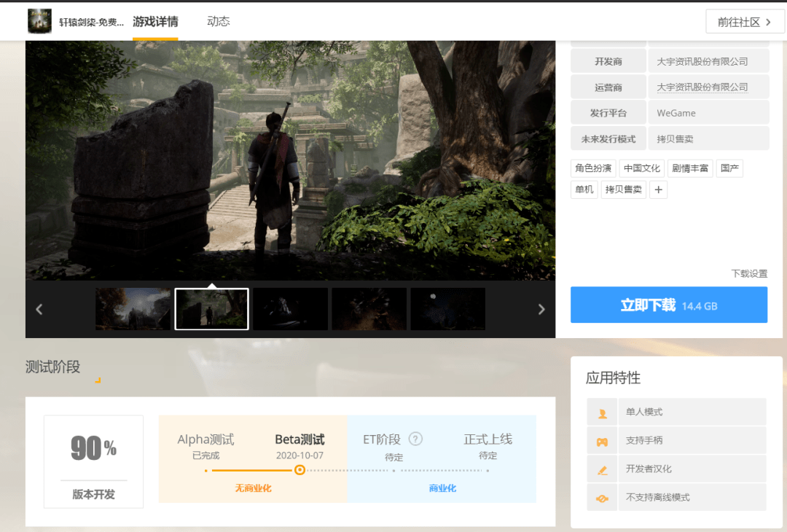
Task: Select the highlighted second screenshot thumbnail
Action: (x=212, y=309)
